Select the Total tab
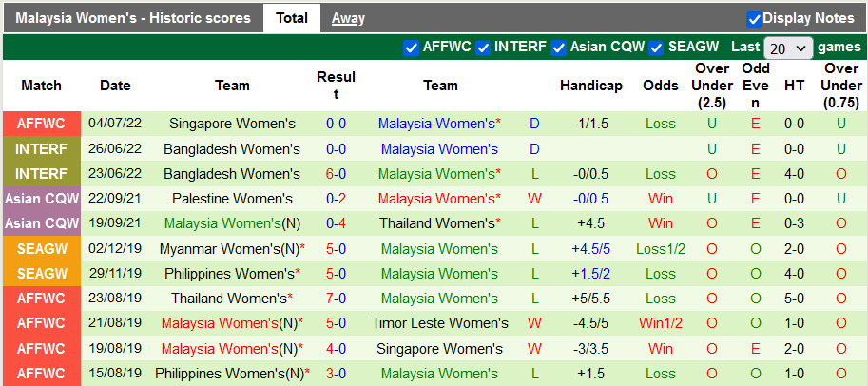The image size is (868, 386). tap(291, 18)
